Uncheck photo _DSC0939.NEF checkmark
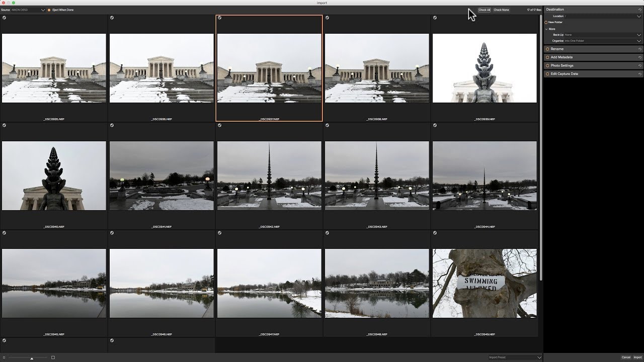The width and height of the screenshot is (644, 362). pos(435,18)
